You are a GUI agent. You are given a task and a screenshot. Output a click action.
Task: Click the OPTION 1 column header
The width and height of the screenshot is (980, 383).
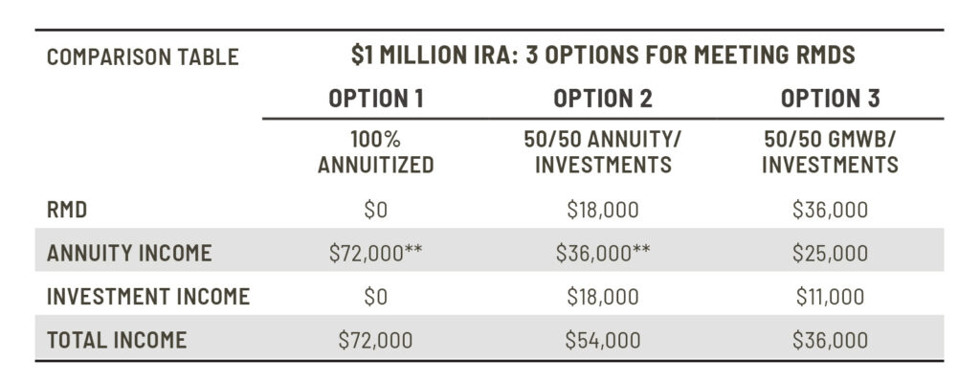pos(375,99)
